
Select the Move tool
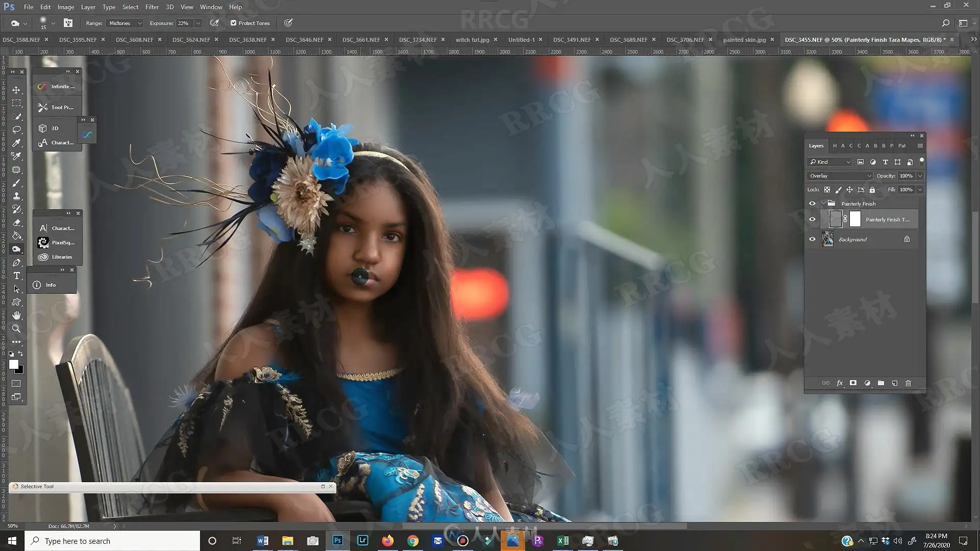pos(16,90)
